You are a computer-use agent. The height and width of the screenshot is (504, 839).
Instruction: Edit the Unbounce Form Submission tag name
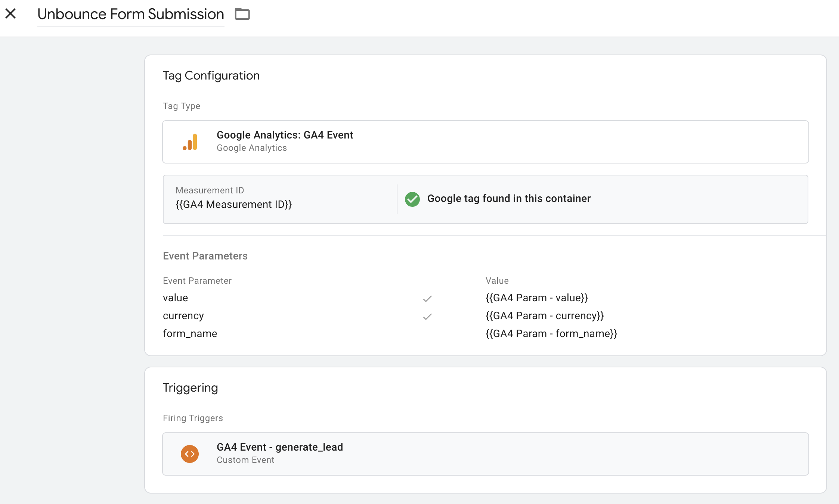pyautogui.click(x=130, y=14)
